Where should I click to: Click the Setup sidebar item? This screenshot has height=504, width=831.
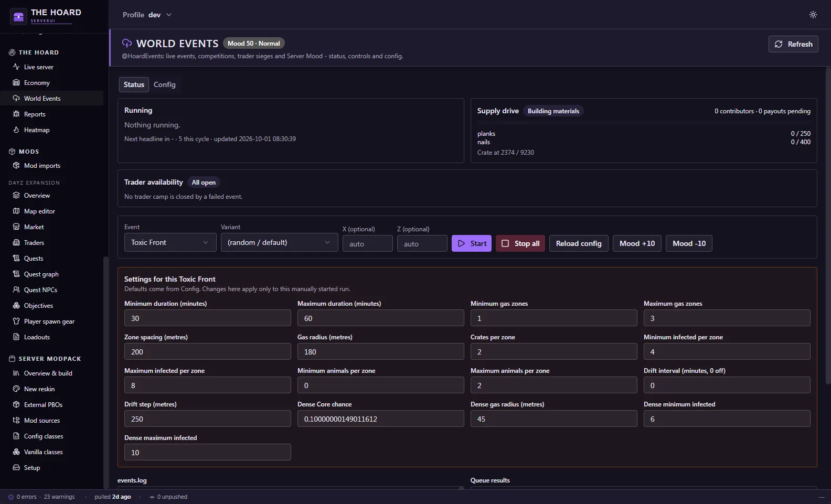52,468
